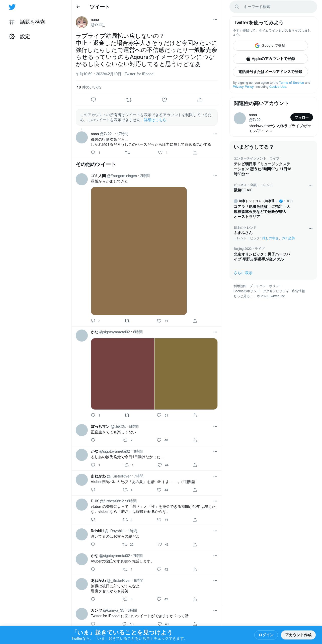The width and height of the screenshot is (322, 644).
Task: Go back with the arrow icon
Action: 78,7
